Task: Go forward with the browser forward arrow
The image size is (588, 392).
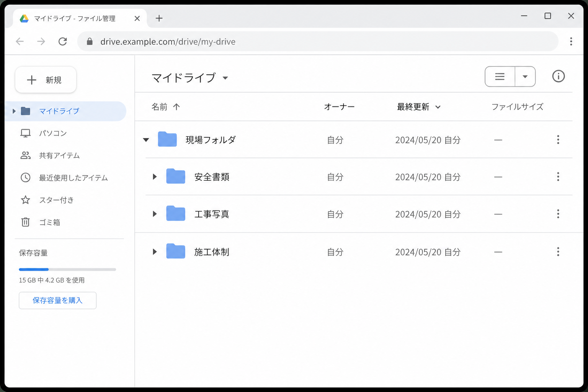Action: [x=41, y=41]
